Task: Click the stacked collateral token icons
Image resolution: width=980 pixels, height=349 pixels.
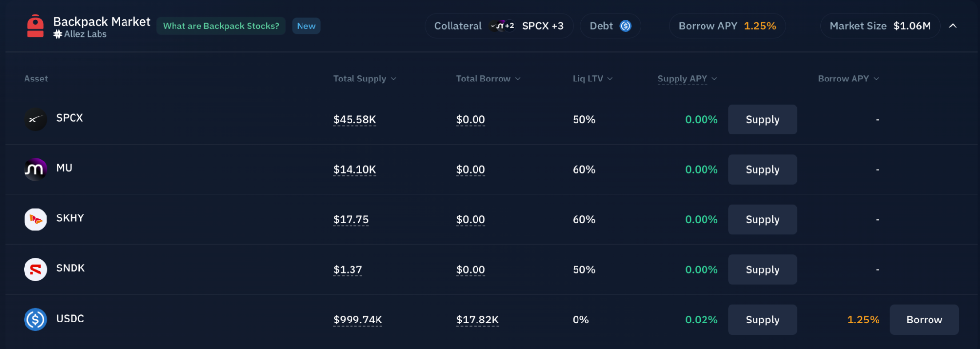Action: [x=503, y=26]
